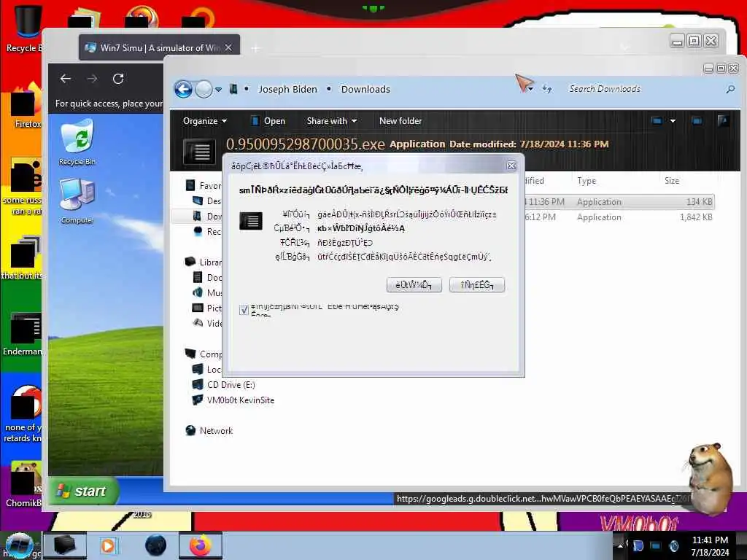747x560 pixels.
Task: Click the Size column header
Action: coord(672,181)
